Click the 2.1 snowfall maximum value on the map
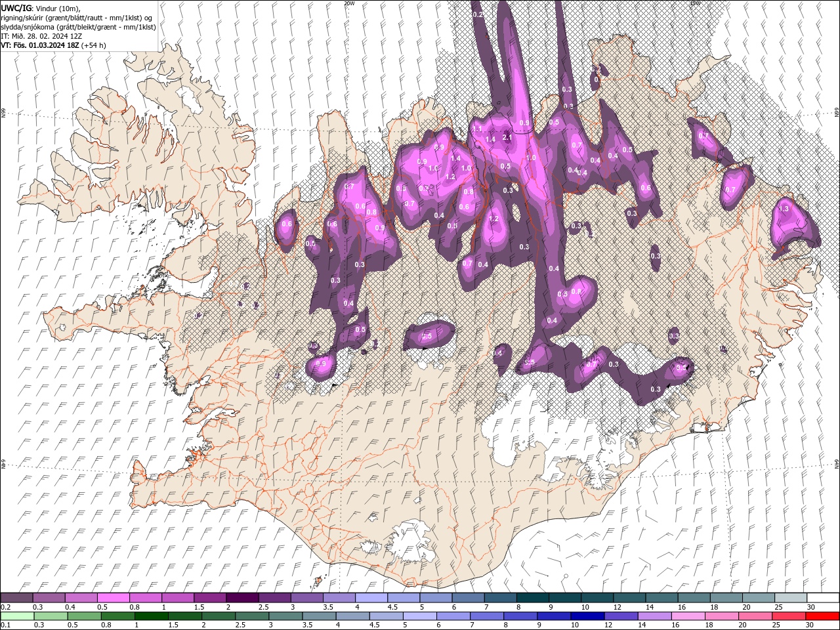This screenshot has height=630, width=840. (507, 138)
